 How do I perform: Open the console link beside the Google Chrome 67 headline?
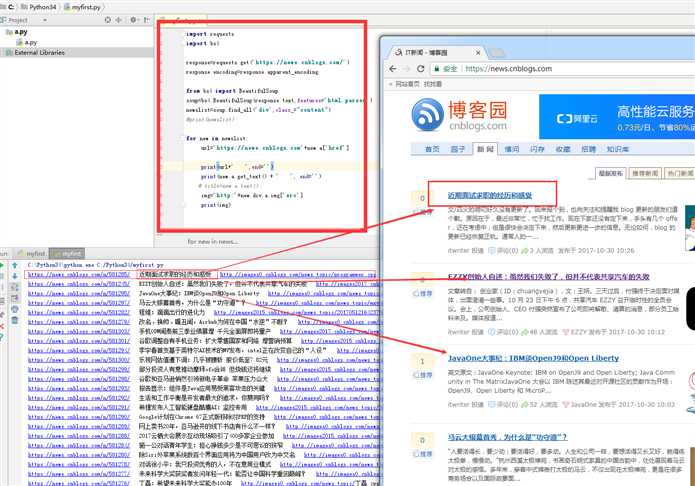click(79, 417)
